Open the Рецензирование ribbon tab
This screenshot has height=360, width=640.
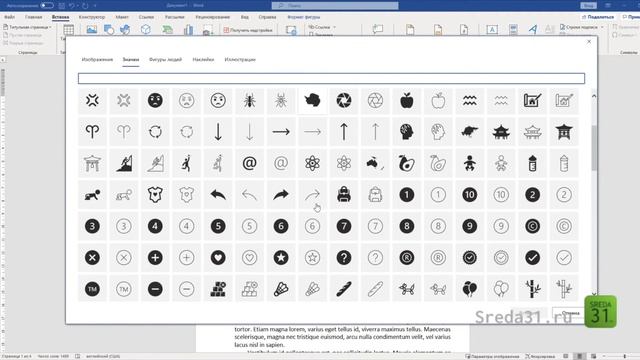(213, 17)
